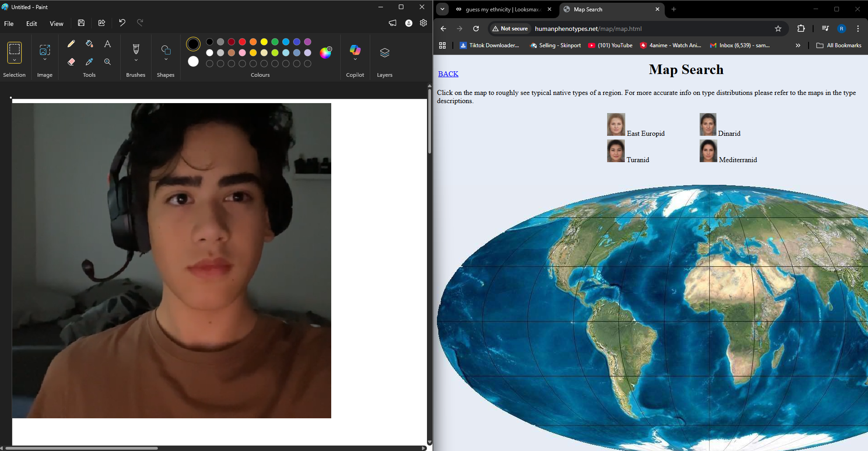Click the Dinarid face thumbnail
The height and width of the screenshot is (451, 868).
pyautogui.click(x=707, y=124)
